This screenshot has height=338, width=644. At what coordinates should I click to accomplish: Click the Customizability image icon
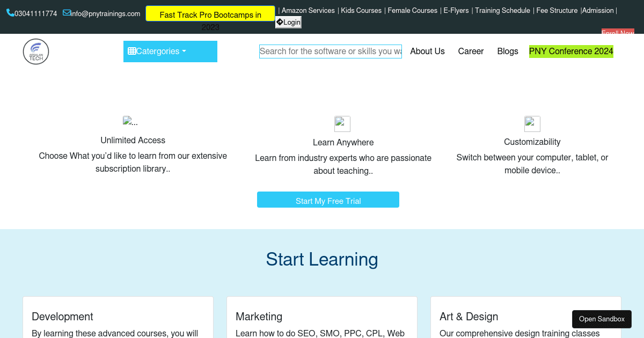click(x=532, y=124)
